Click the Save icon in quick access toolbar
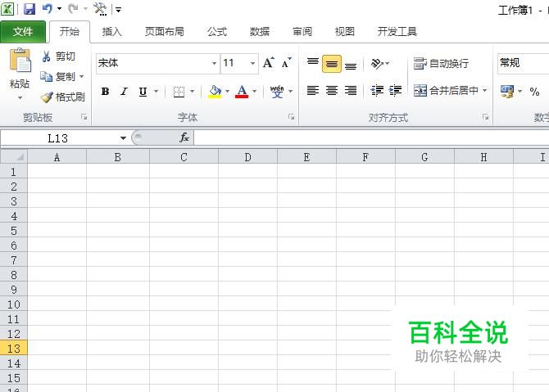This screenshot has width=549, height=392. 29,9
